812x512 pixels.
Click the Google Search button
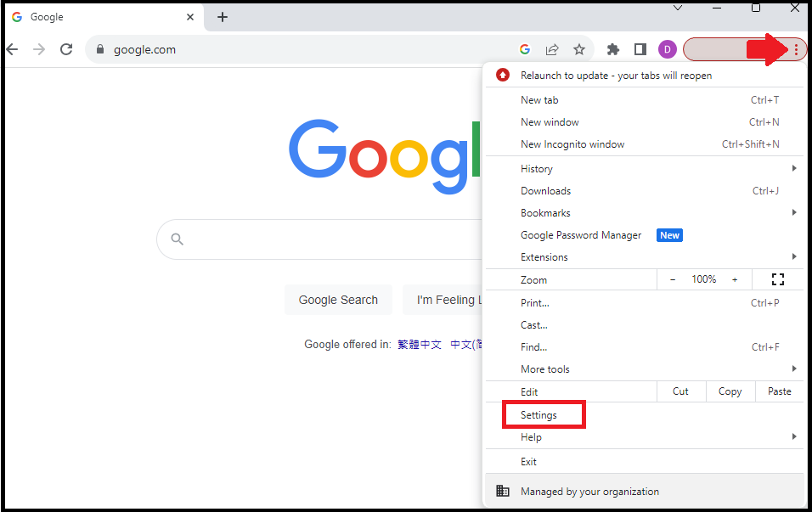point(338,300)
